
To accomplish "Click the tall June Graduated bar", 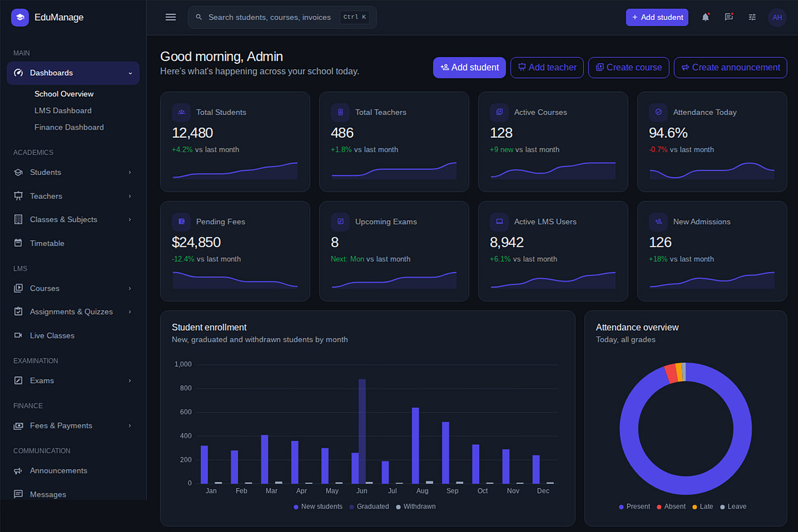I will click(x=362, y=431).
